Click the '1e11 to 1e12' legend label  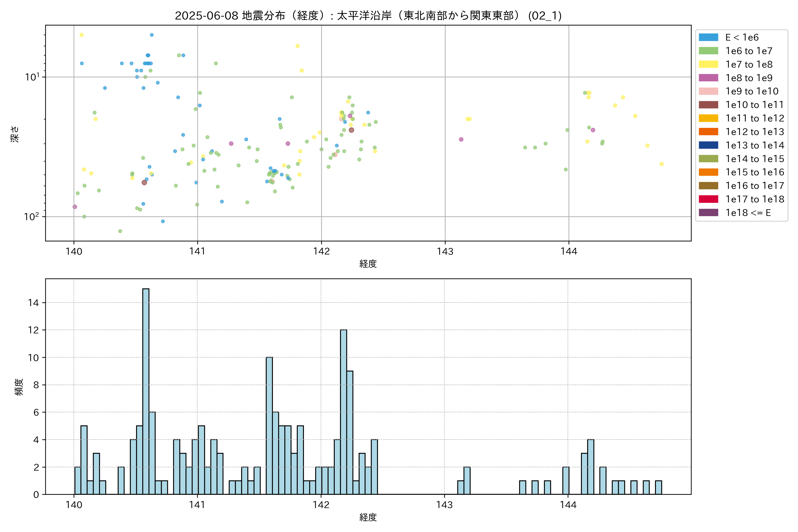click(x=755, y=118)
